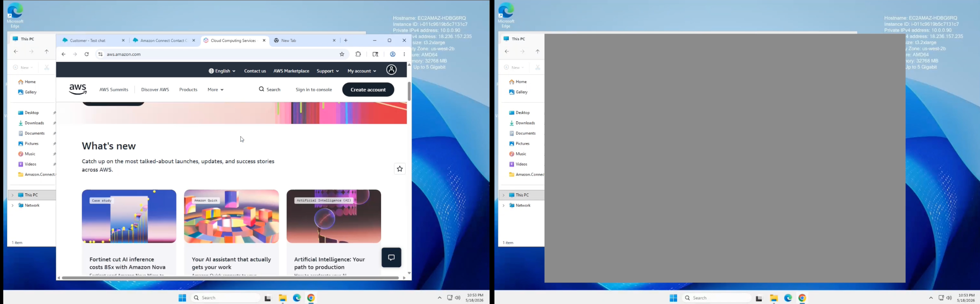
Task: Switch to the Customer - Test chat tab
Action: click(x=93, y=40)
